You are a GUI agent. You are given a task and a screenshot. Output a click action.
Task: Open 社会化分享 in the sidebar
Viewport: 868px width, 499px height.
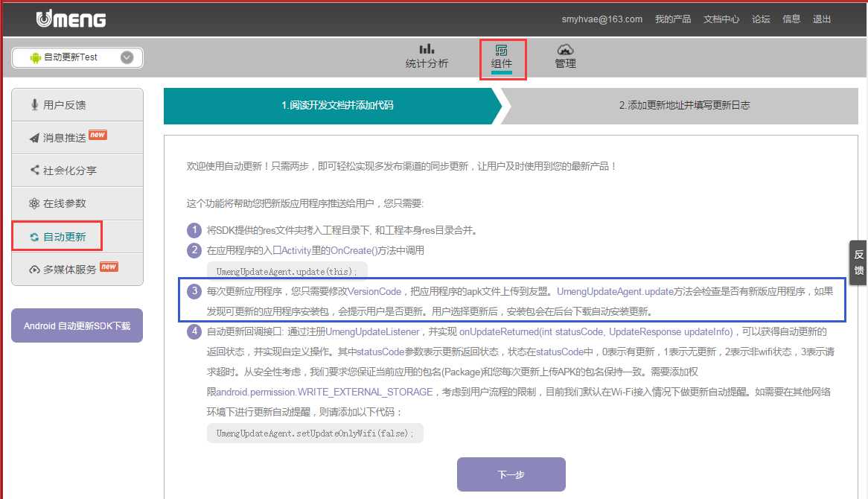(x=77, y=170)
